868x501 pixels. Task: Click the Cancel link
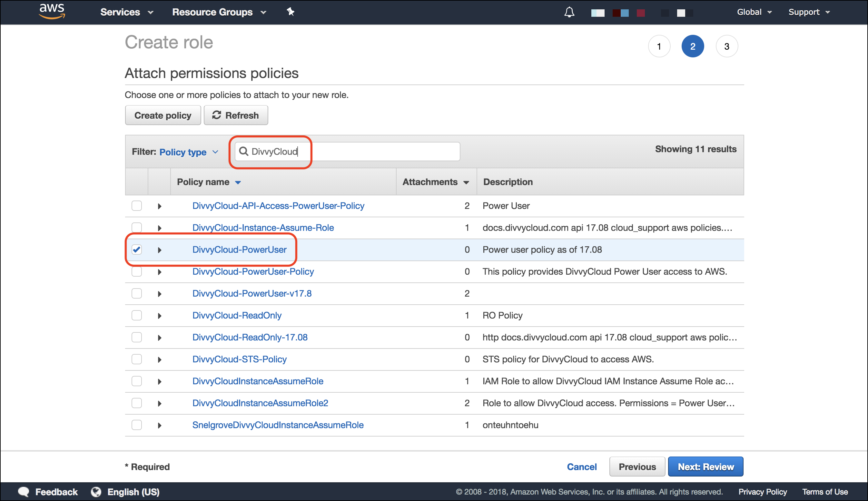pyautogui.click(x=582, y=467)
